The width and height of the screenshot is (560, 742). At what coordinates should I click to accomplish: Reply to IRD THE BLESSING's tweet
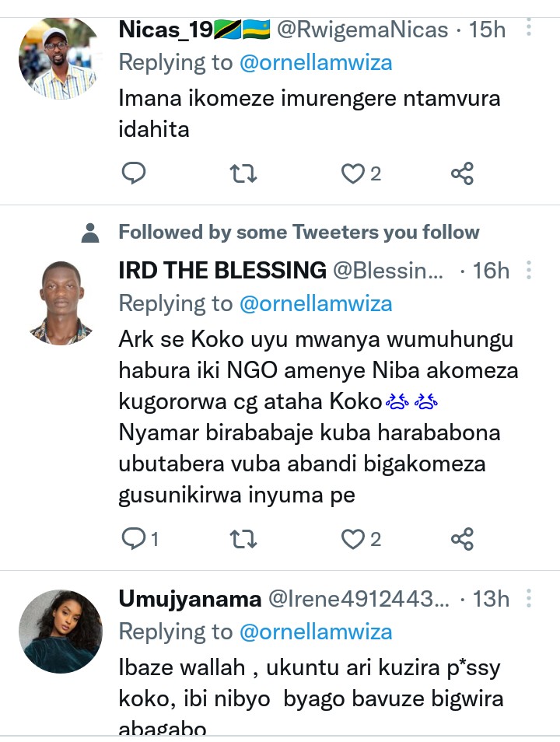(x=134, y=538)
